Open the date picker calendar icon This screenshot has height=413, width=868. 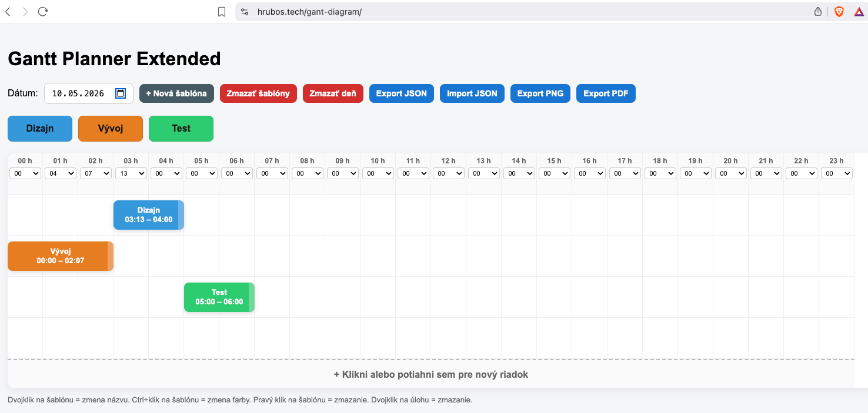tap(121, 93)
